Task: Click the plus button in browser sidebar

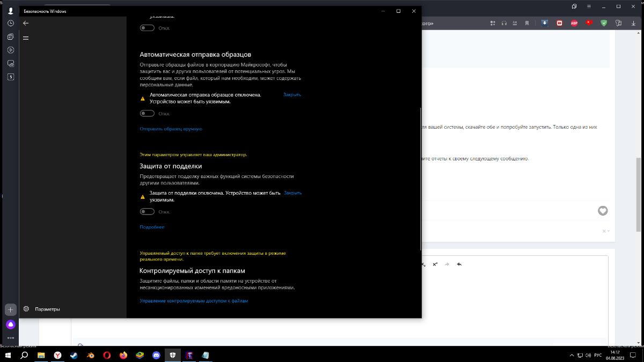Action: [11, 310]
